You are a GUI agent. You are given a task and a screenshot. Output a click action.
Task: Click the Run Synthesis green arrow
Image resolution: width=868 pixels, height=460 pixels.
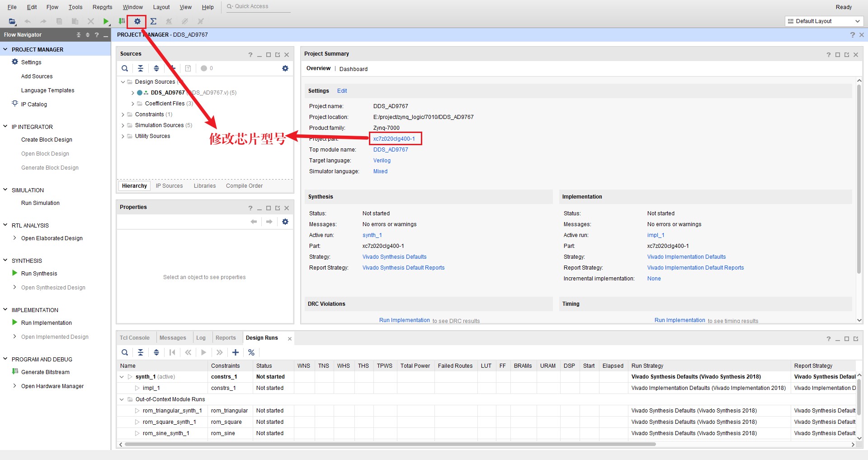pos(15,273)
